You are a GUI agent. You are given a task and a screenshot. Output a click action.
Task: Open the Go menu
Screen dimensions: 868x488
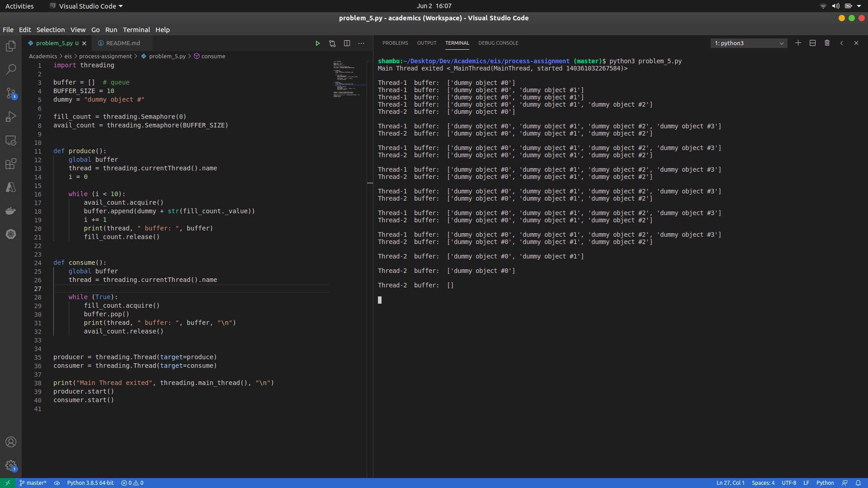click(x=95, y=30)
